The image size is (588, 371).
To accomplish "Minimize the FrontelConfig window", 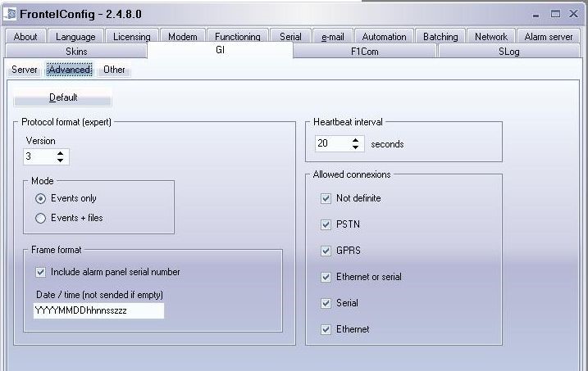I will point(536,15).
